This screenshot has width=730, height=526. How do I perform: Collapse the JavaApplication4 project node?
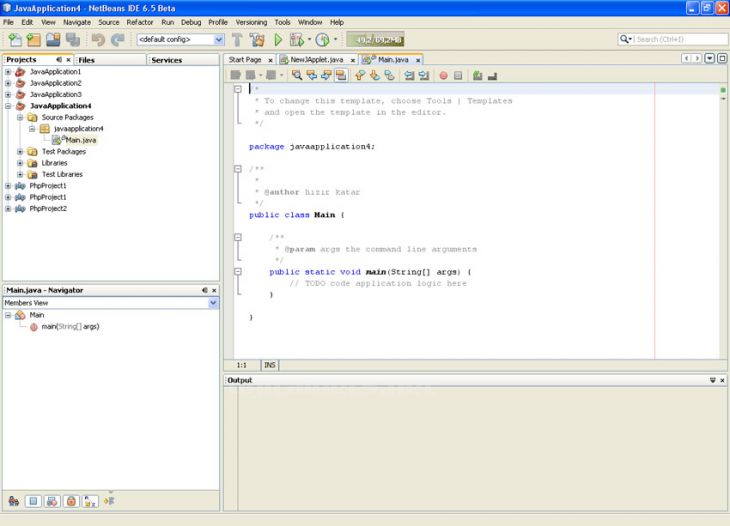8,106
